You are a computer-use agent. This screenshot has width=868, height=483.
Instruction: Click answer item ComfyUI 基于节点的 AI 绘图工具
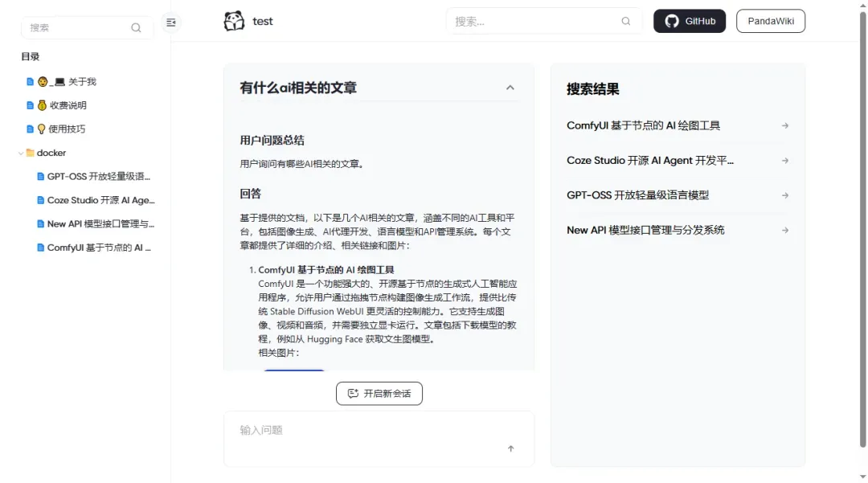point(326,270)
